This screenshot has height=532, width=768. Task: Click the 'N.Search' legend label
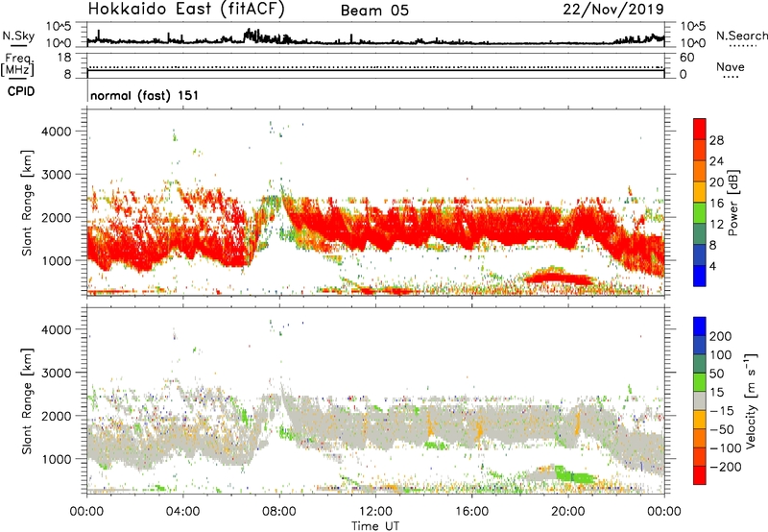point(742,36)
